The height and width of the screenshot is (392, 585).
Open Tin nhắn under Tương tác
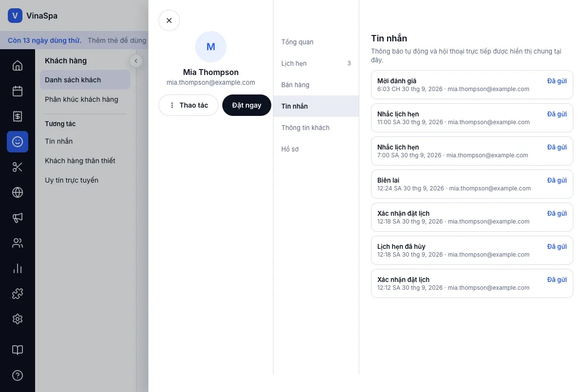click(x=85, y=141)
